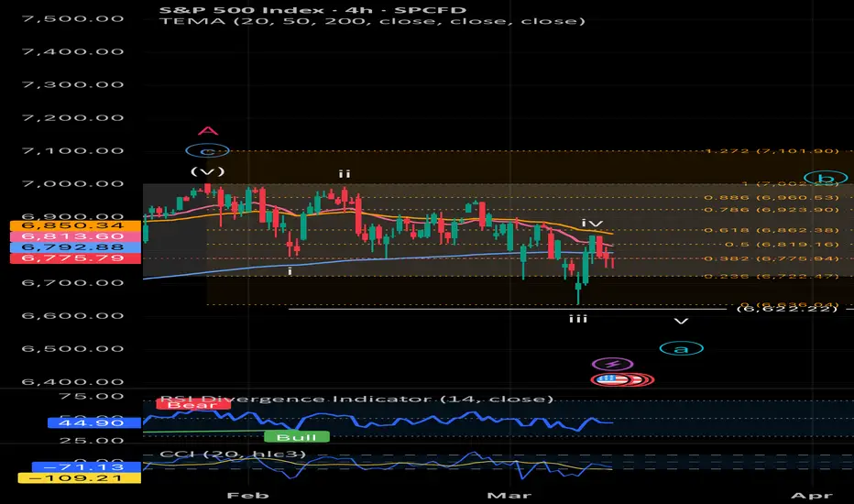This screenshot has width=854, height=504.
Task: Click the '(v)' Elliott wave label
Action: [x=207, y=171]
